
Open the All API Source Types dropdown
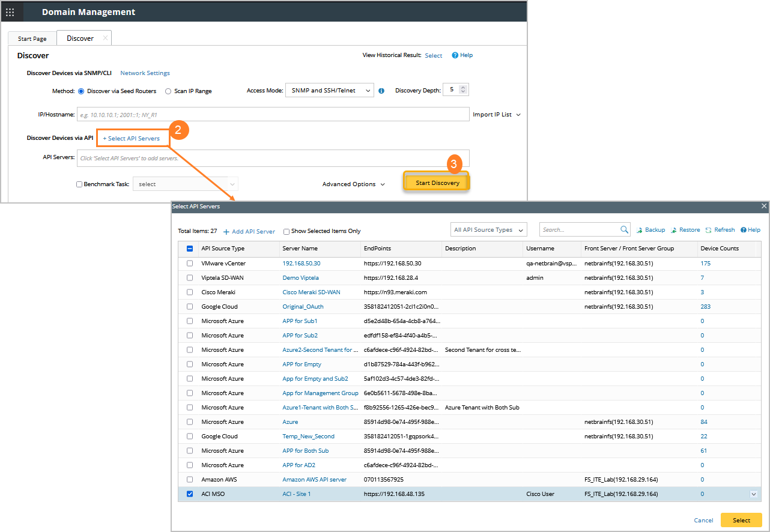click(x=488, y=230)
